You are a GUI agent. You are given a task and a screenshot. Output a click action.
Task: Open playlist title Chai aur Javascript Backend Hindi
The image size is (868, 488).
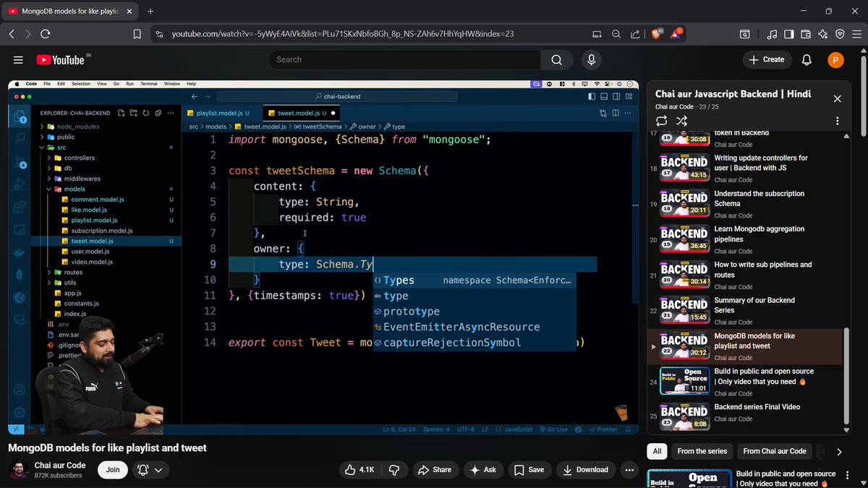pyautogui.click(x=733, y=94)
